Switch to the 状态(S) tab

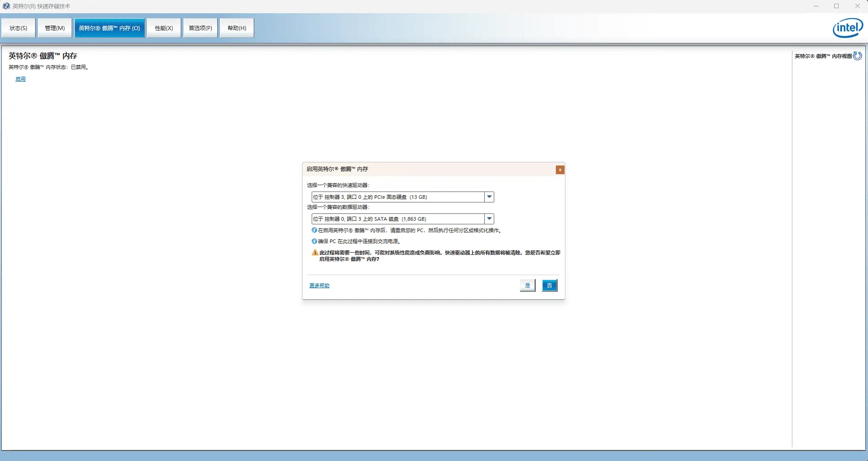click(x=18, y=28)
